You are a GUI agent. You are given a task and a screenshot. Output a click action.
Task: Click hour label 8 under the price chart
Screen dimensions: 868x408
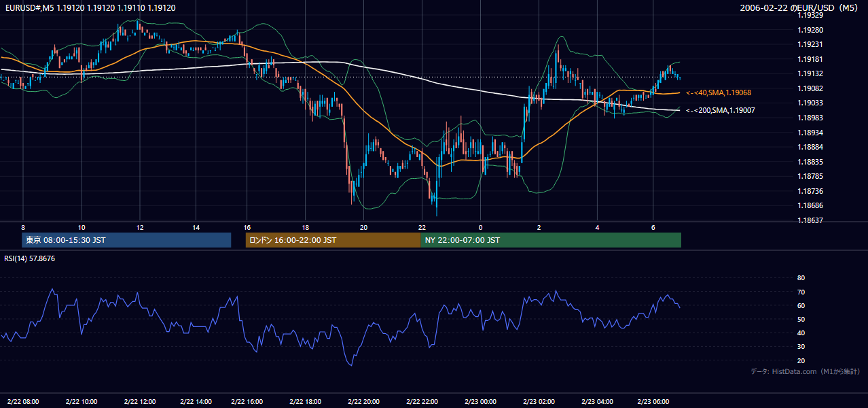[23, 227]
